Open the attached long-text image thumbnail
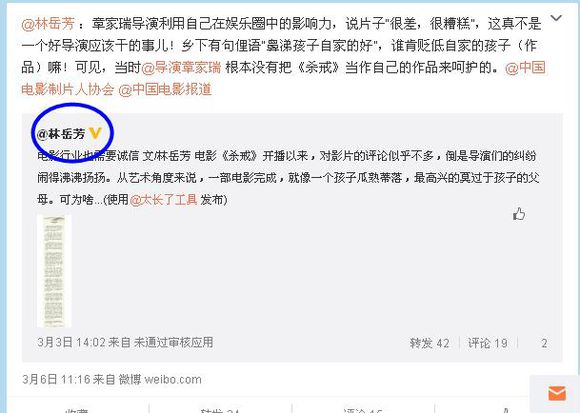This screenshot has width=580, height=413. (x=54, y=271)
